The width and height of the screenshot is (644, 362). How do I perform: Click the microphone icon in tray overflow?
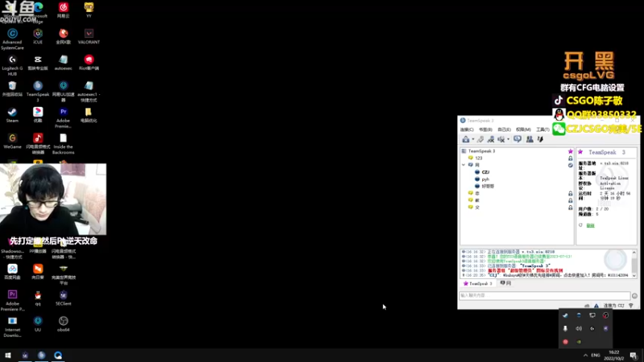[x=566, y=329]
